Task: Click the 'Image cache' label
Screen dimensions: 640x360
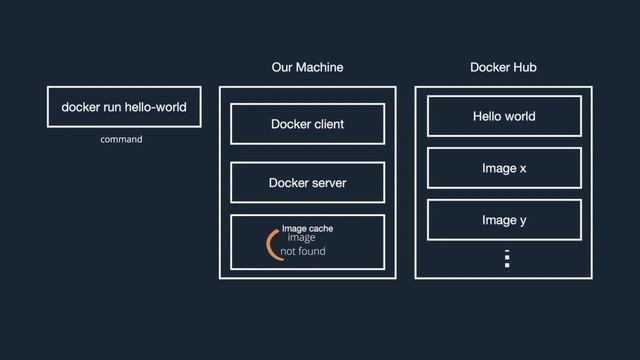Action: [x=307, y=228]
